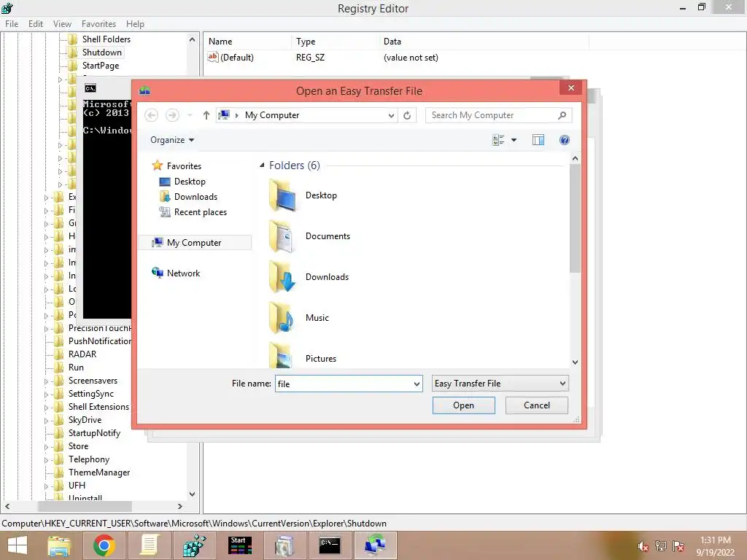Select the Desktop folder icon in Folders list

[282, 195]
